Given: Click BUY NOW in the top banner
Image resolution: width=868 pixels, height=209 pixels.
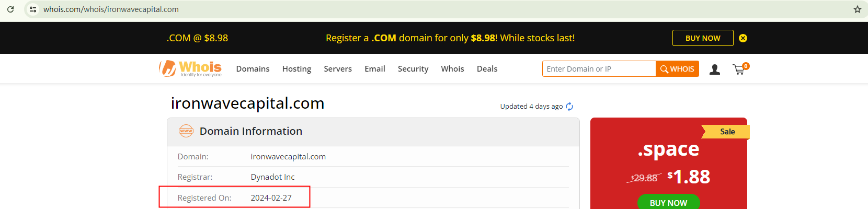Looking at the screenshot, I should [x=703, y=38].
